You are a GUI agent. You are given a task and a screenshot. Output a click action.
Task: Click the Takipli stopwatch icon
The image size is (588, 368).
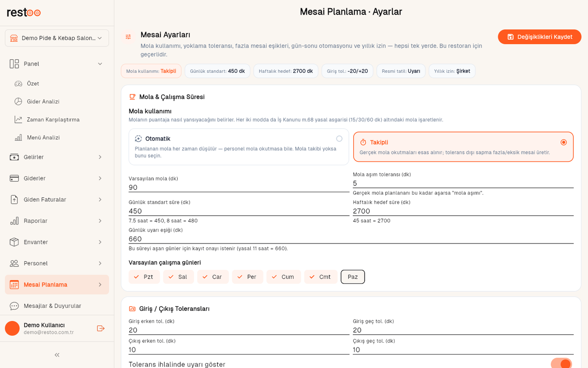(363, 143)
